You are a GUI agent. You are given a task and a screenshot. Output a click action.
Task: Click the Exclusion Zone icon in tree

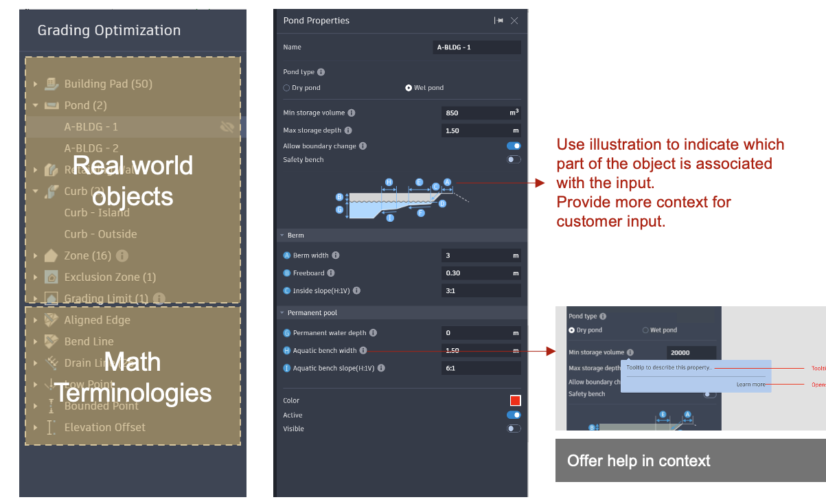tap(51, 277)
